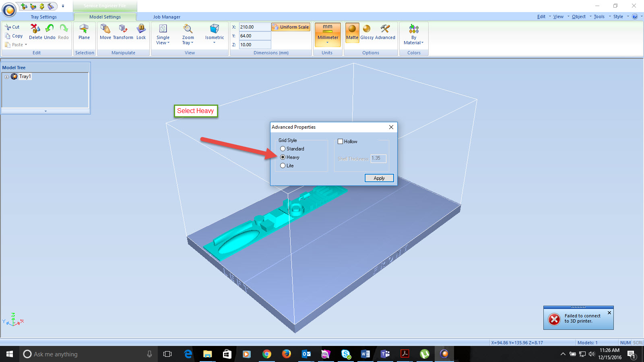Open the Transform tool
The width and height of the screenshot is (644, 362).
pos(123,32)
